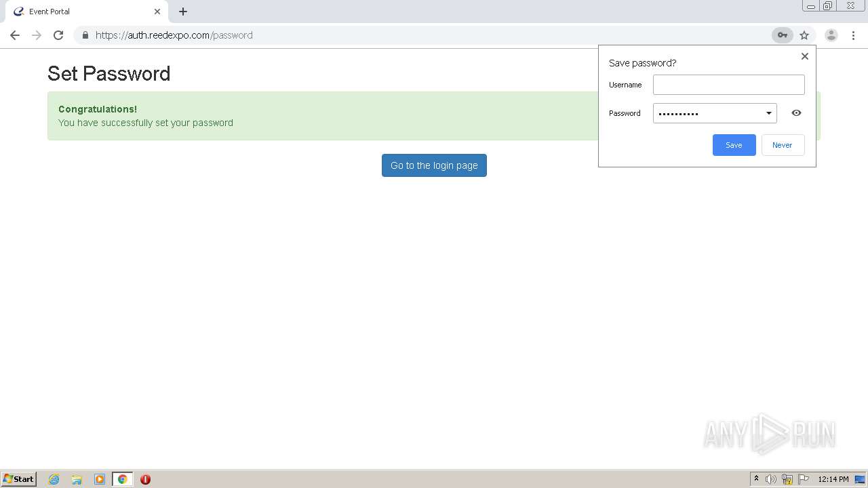Show hidden system tray icons
The width and height of the screenshot is (868, 488).
point(756,479)
